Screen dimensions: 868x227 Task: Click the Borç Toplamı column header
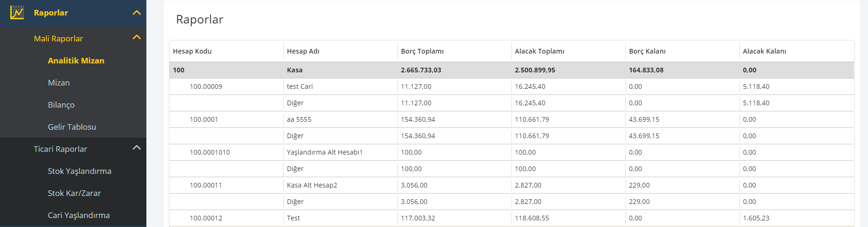pyautogui.click(x=422, y=51)
